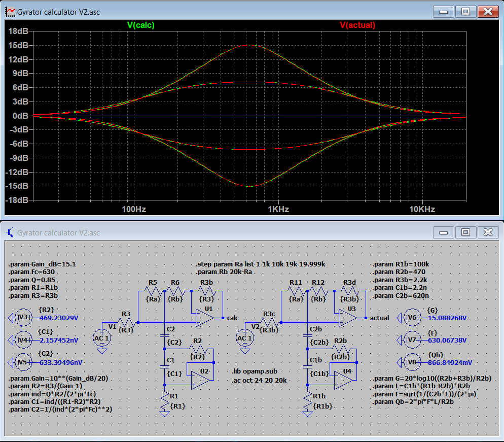Select voltage source V2 symbol

point(245,338)
